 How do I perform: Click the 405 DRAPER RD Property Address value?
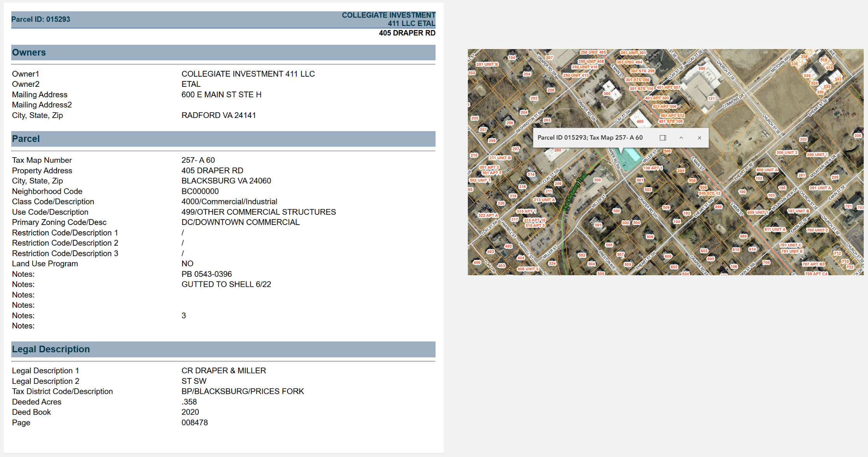[x=212, y=170]
